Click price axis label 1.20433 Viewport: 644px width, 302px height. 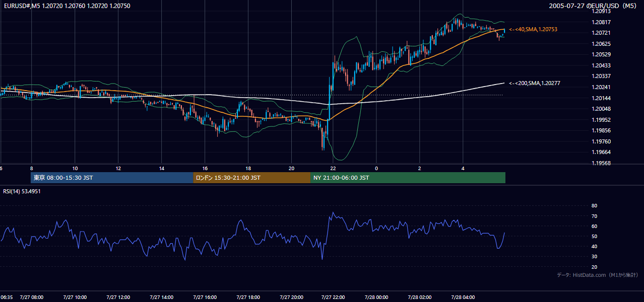click(x=601, y=65)
